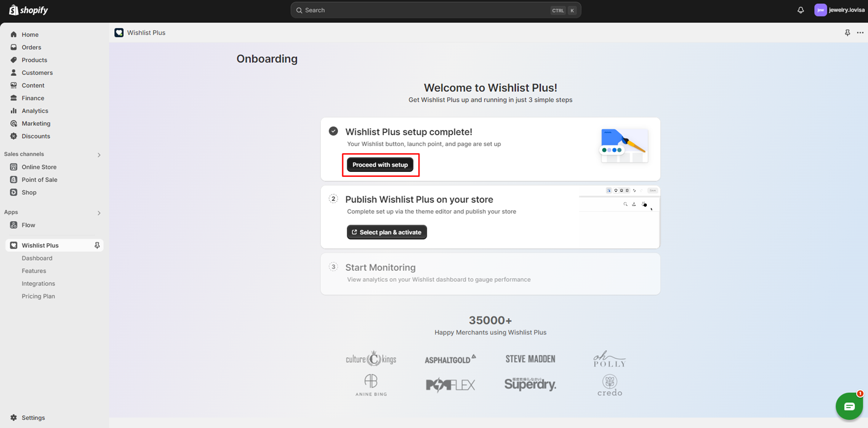Focus the Search field
868x428 pixels.
[435, 10]
